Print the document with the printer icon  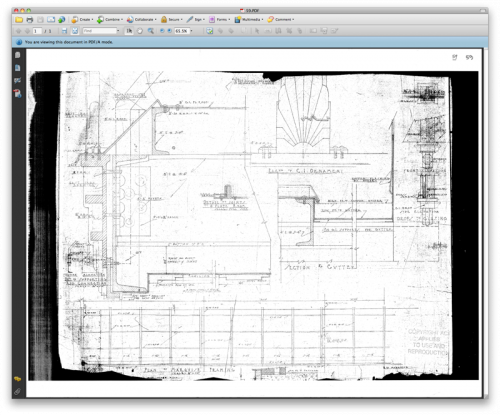tap(30, 20)
